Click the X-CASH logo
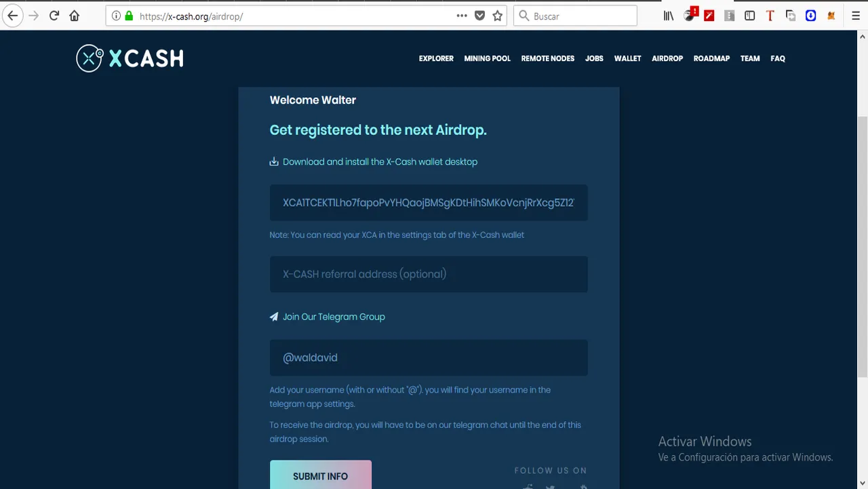 point(130,58)
